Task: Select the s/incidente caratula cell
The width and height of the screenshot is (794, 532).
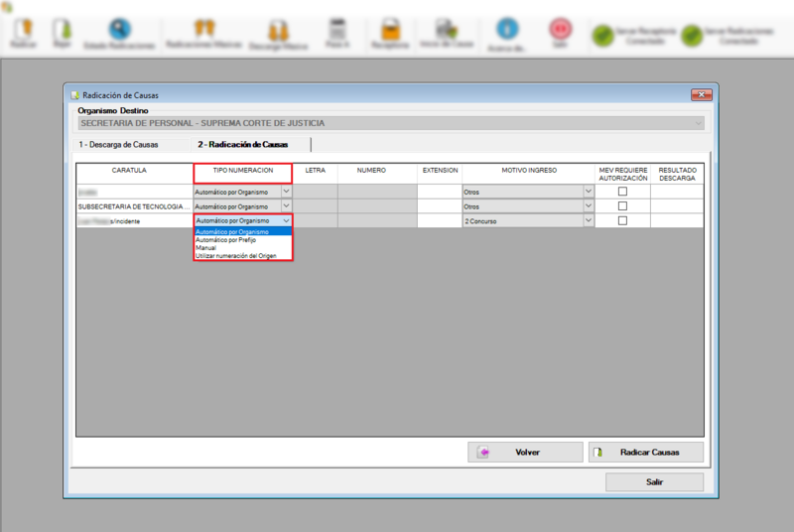Action: [135, 220]
